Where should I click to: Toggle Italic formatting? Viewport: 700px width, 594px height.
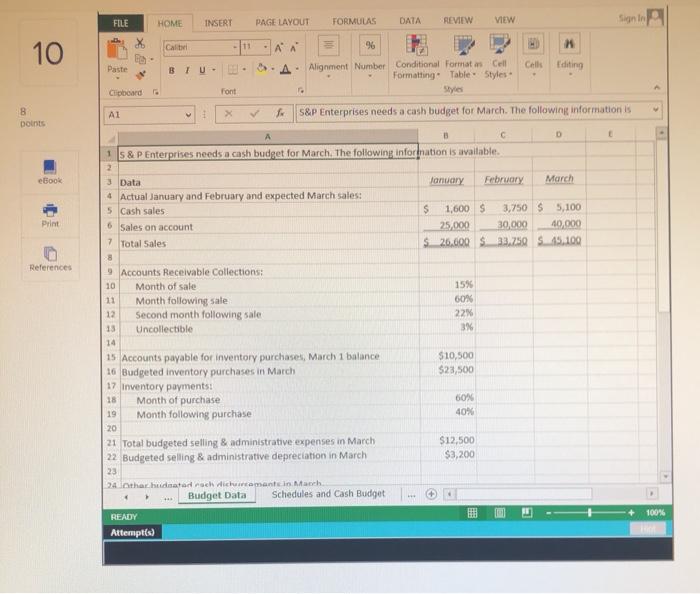coord(187,70)
